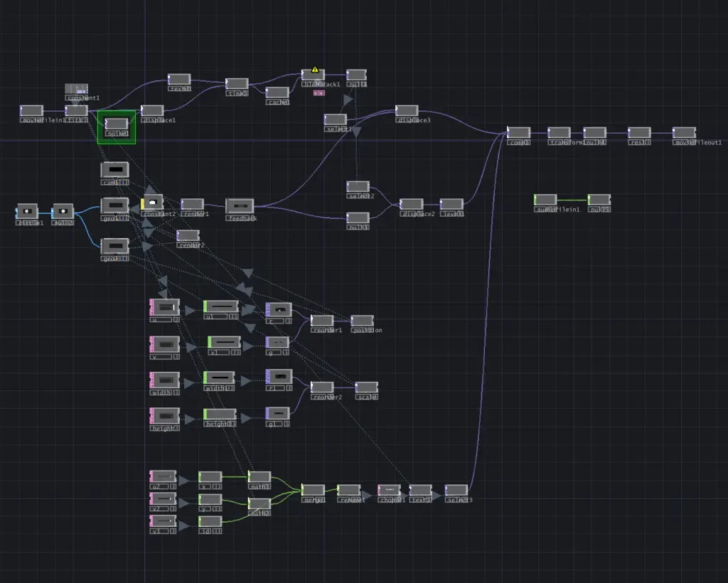Select the constant2 material node
Image resolution: width=728 pixels, height=583 pixels.
(x=152, y=203)
